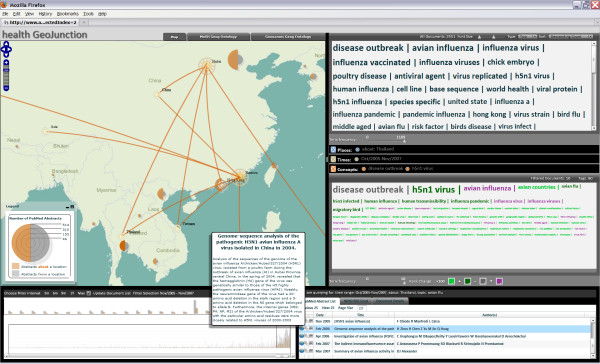Viewport: 600px width, 364px height.
Task: Go to the Next 25 abstracts
Action: click(328, 308)
